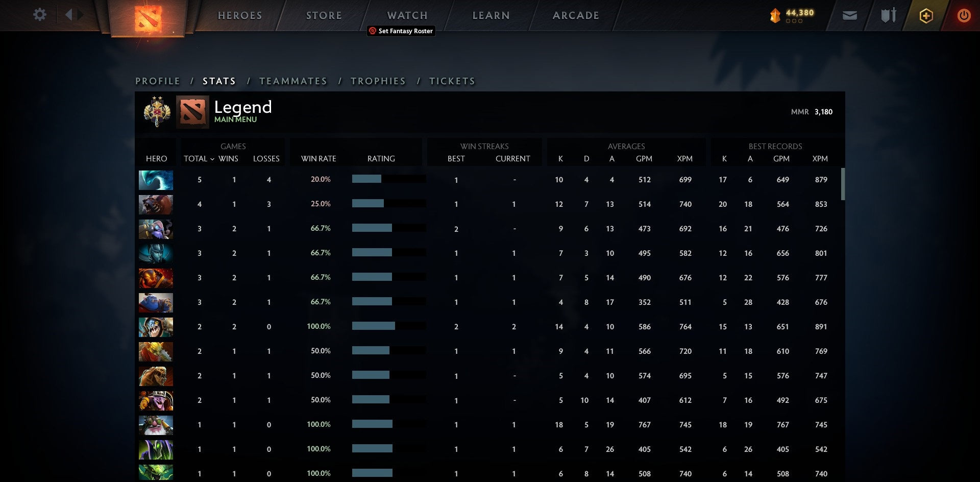The height and width of the screenshot is (482, 980).
Task: Select Morphling's hero portrait
Action: coord(156,180)
